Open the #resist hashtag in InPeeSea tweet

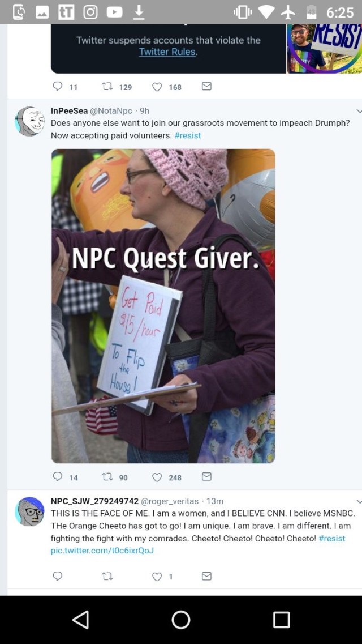[188, 135]
